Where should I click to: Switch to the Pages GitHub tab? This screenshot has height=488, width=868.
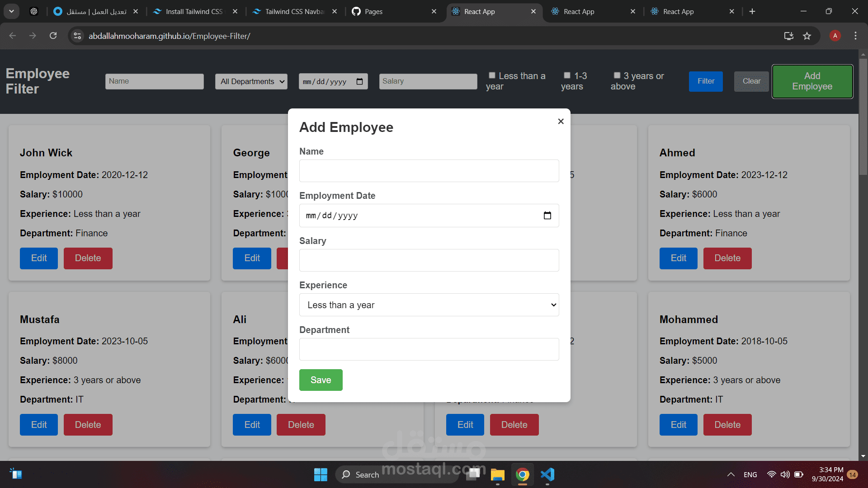[392, 11]
